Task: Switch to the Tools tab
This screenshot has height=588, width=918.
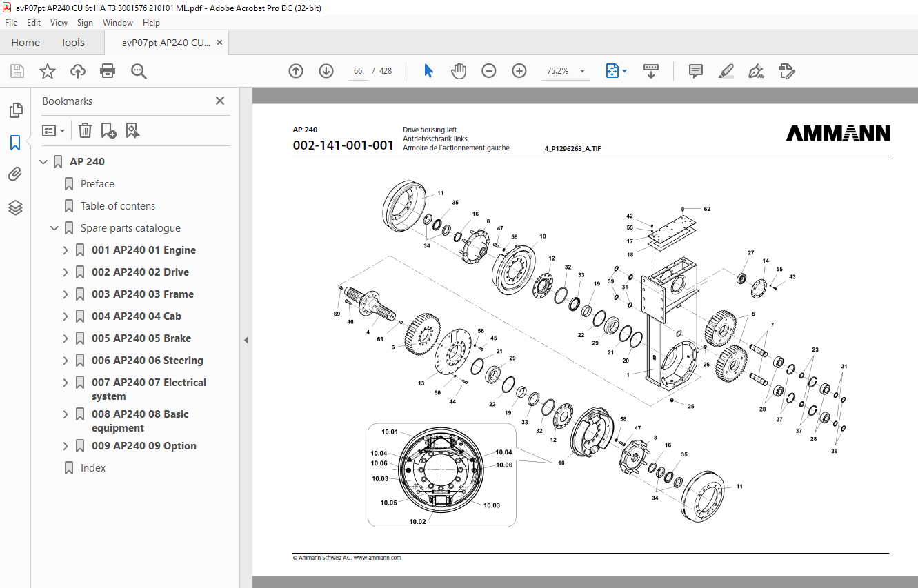Action: click(x=72, y=43)
